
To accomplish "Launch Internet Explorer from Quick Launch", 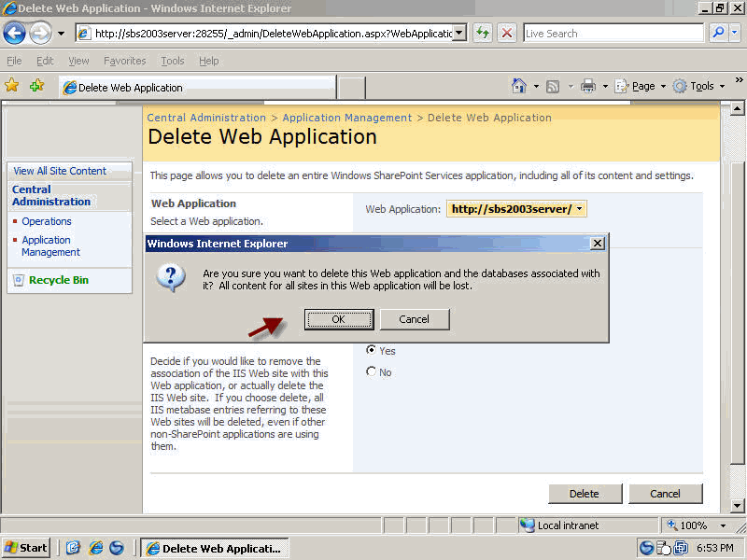I will [95, 548].
